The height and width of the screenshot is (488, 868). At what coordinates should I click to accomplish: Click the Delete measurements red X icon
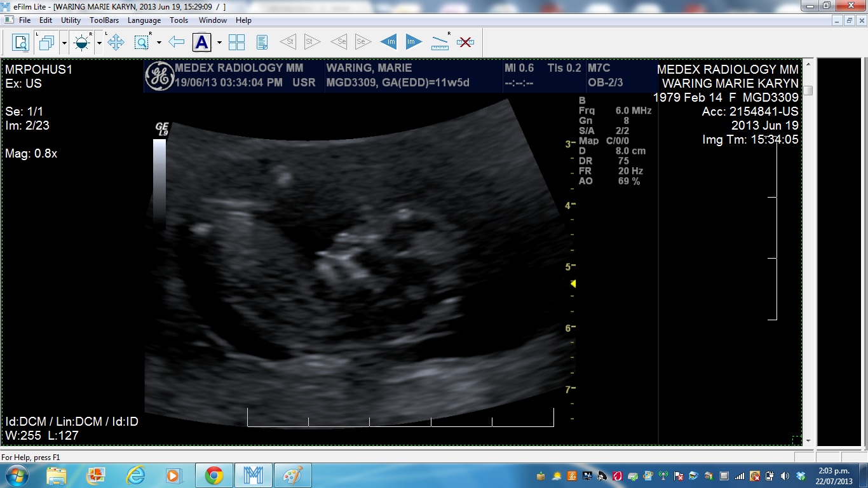pos(465,43)
